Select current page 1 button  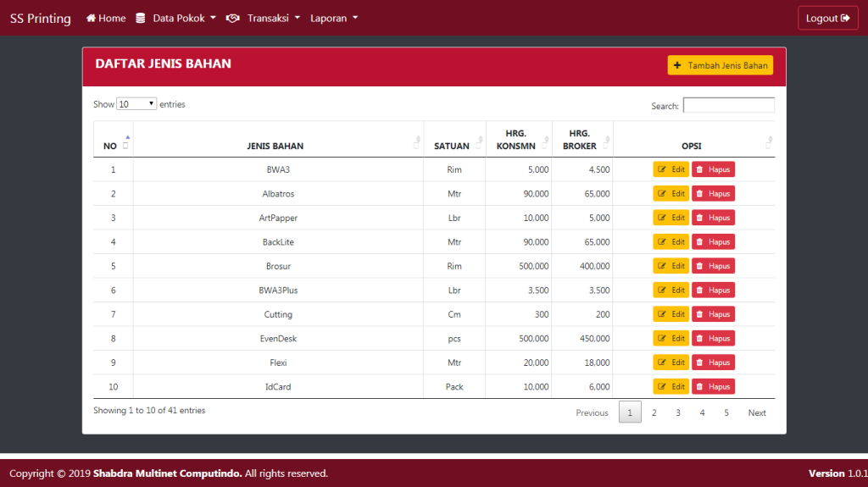(x=630, y=412)
